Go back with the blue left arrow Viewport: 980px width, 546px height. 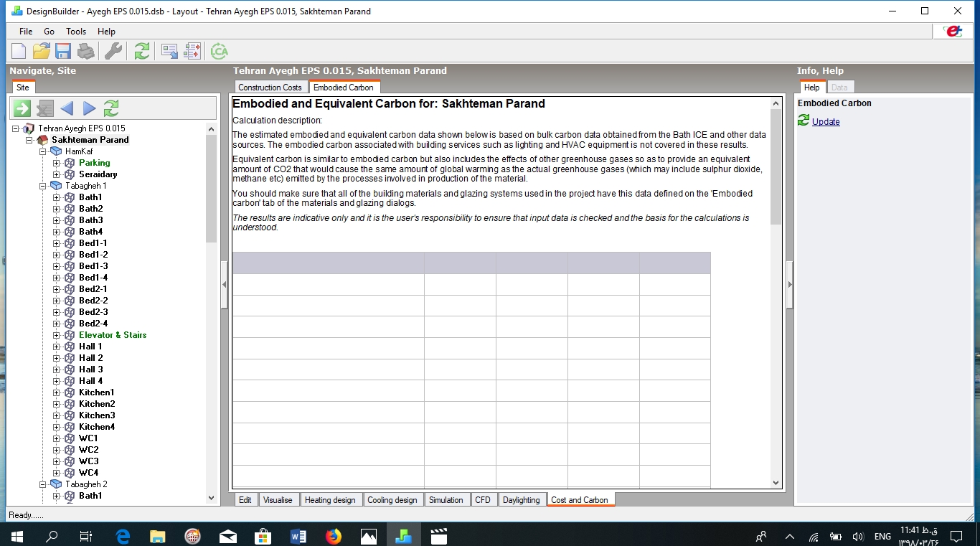pos(67,108)
